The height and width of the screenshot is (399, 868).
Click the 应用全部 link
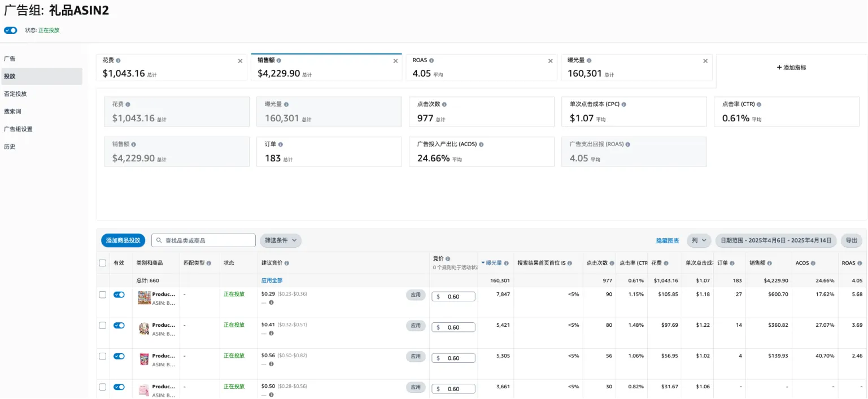(272, 280)
